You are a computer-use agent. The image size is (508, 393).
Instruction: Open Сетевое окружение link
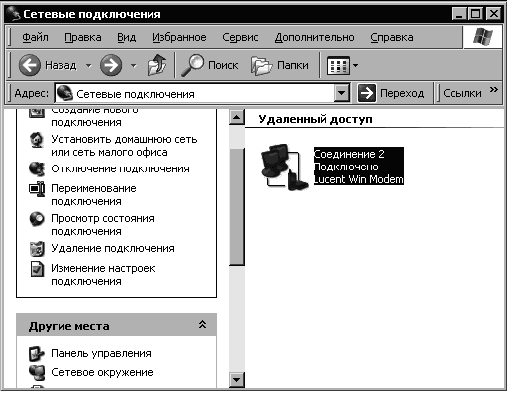tap(102, 372)
